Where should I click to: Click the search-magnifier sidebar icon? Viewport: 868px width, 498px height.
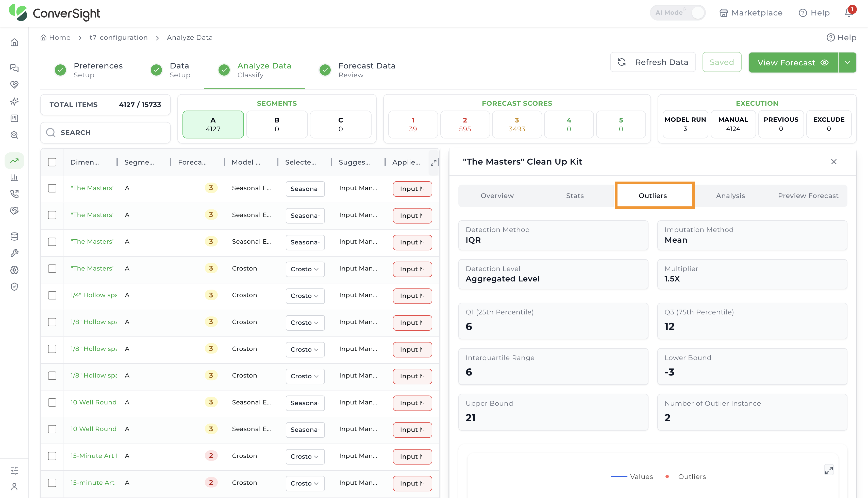pos(14,135)
